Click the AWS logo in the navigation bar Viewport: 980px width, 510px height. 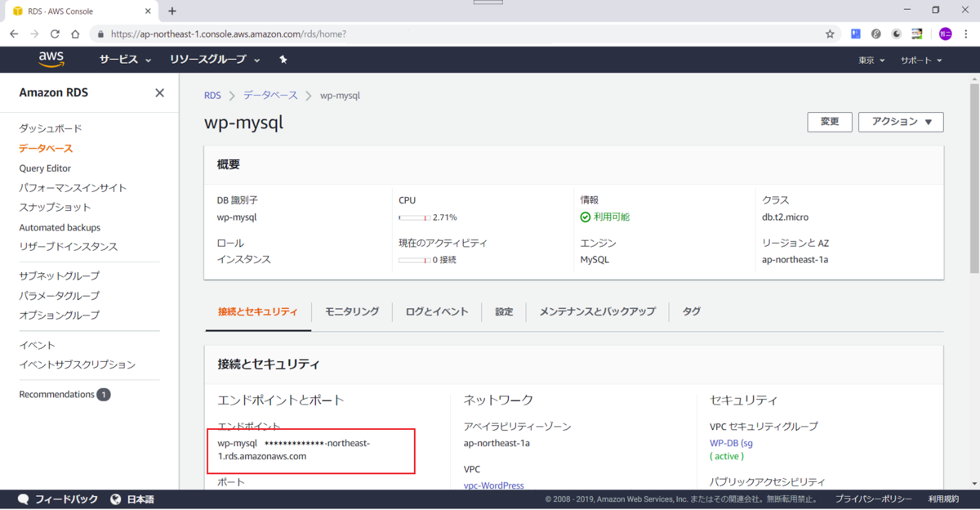(51, 59)
